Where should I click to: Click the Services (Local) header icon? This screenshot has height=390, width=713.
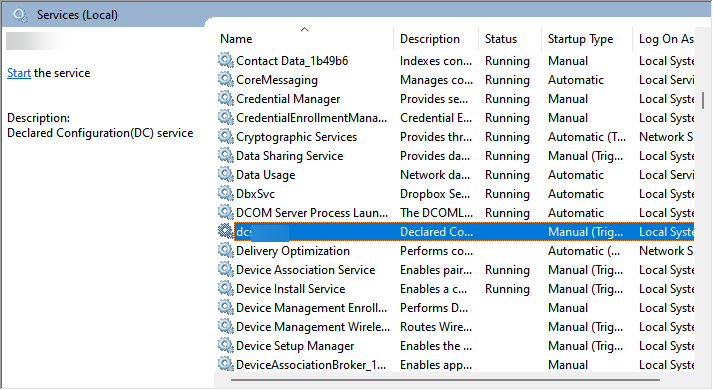(20, 15)
